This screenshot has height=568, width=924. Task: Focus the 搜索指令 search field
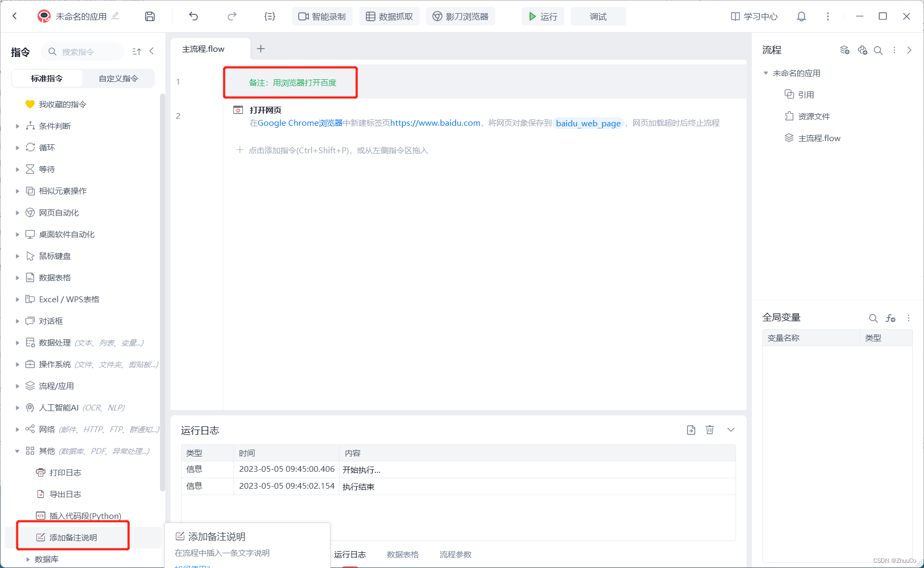82,52
